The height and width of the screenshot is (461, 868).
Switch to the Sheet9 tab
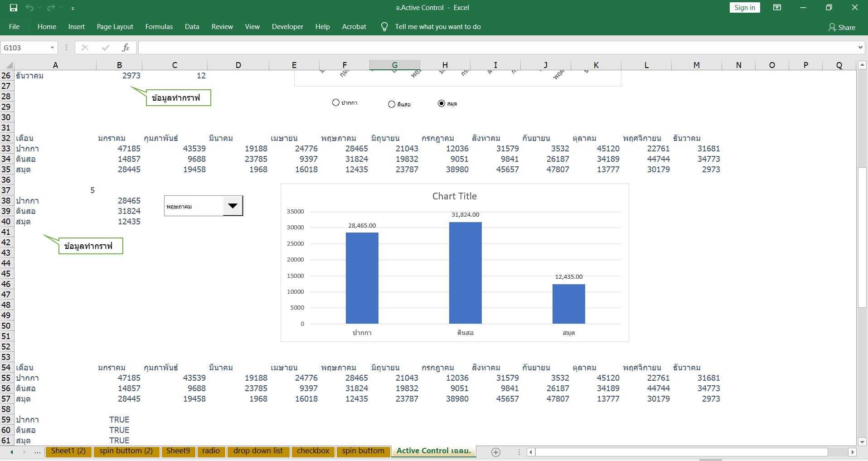pos(178,451)
